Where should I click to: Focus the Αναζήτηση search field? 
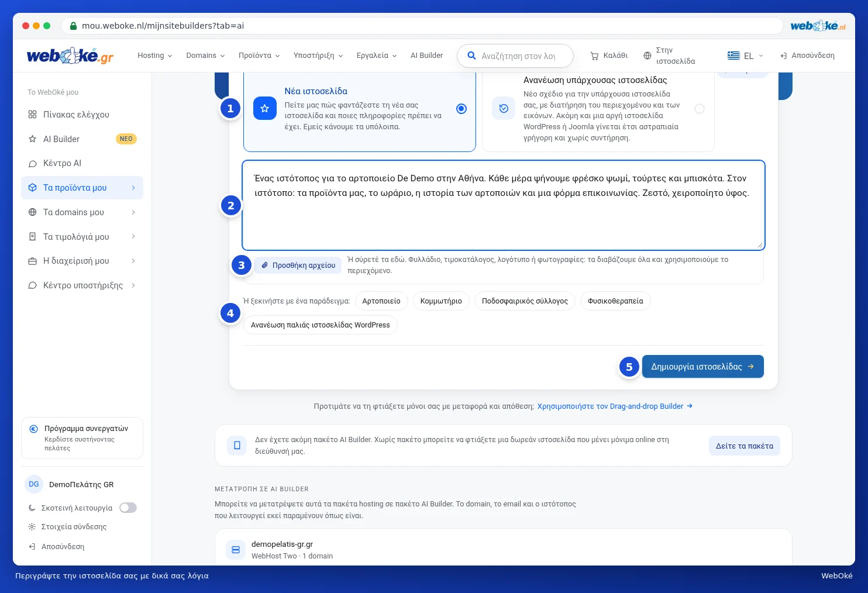[515, 56]
